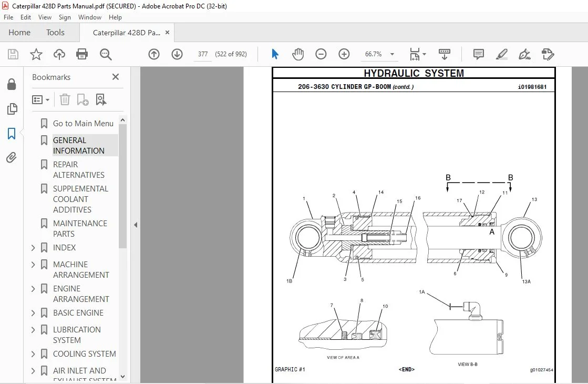Image resolution: width=588 pixels, height=384 pixels.
Task: Close the Bookmarks panel
Action: pyautogui.click(x=116, y=77)
